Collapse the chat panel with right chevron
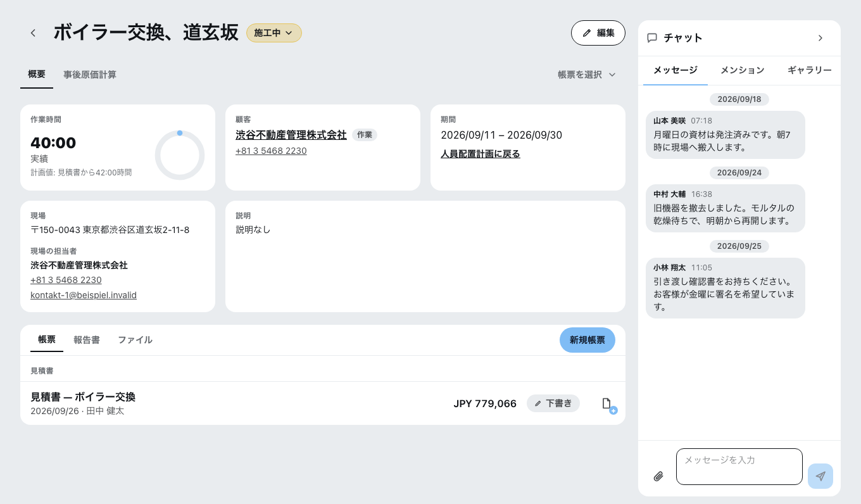This screenshot has width=861, height=504. 820,38
